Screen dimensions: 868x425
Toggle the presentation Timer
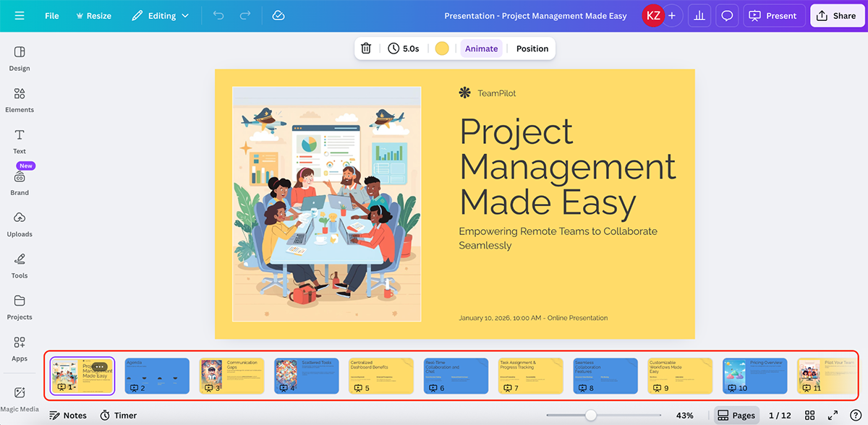pos(117,415)
